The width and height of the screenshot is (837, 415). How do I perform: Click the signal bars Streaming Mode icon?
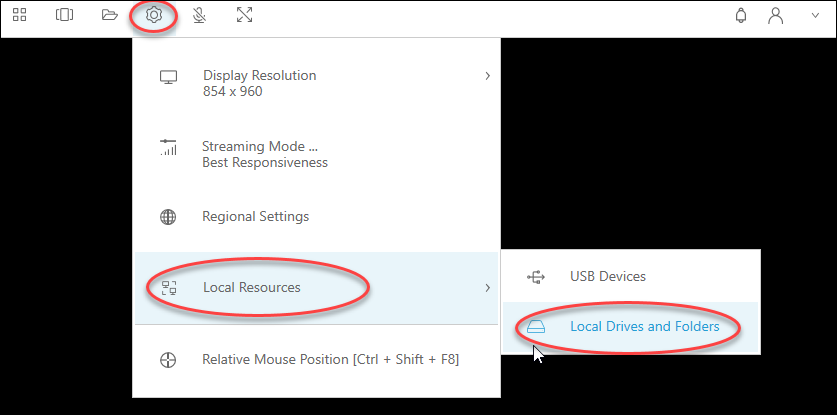[x=168, y=148]
